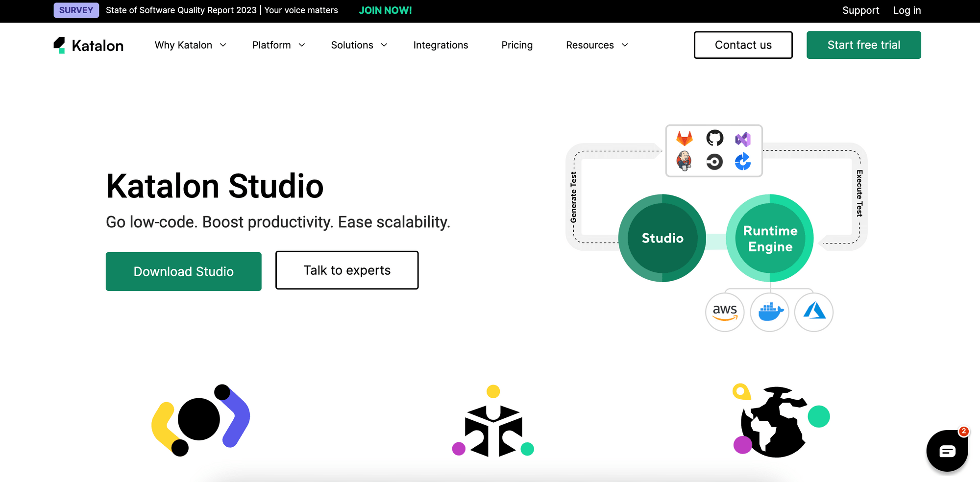This screenshot has height=482, width=980.
Task: Click the yellow and purple code brackets illustration
Action: pos(201,420)
